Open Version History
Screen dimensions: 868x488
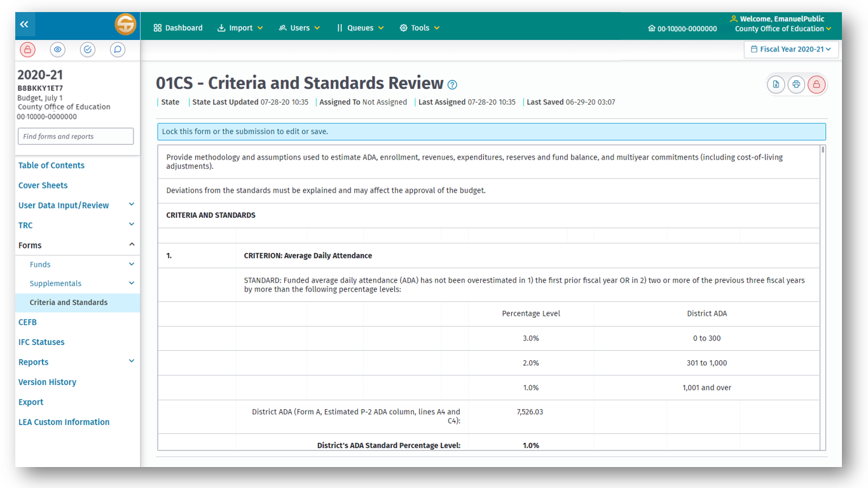(47, 381)
